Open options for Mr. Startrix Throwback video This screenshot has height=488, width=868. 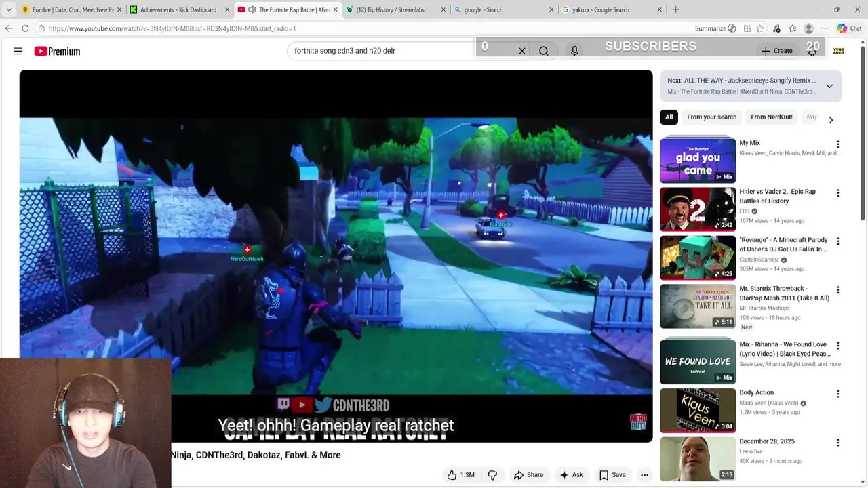pyautogui.click(x=838, y=290)
